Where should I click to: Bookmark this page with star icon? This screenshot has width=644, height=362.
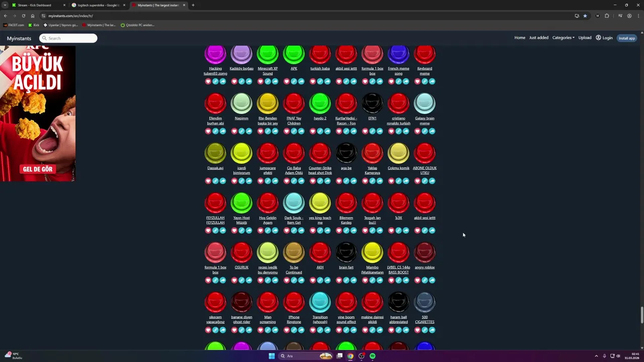585,16
